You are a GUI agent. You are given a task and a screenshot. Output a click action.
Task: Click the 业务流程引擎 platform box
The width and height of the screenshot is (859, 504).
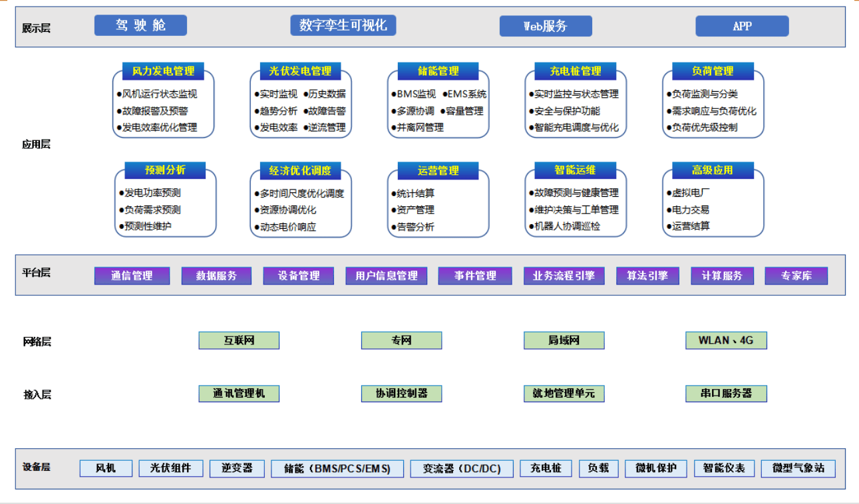click(x=564, y=276)
